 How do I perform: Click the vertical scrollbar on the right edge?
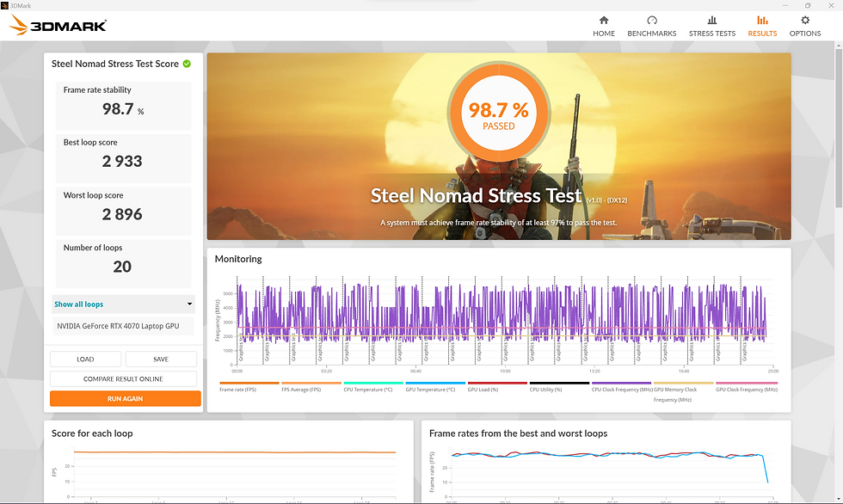[839, 126]
